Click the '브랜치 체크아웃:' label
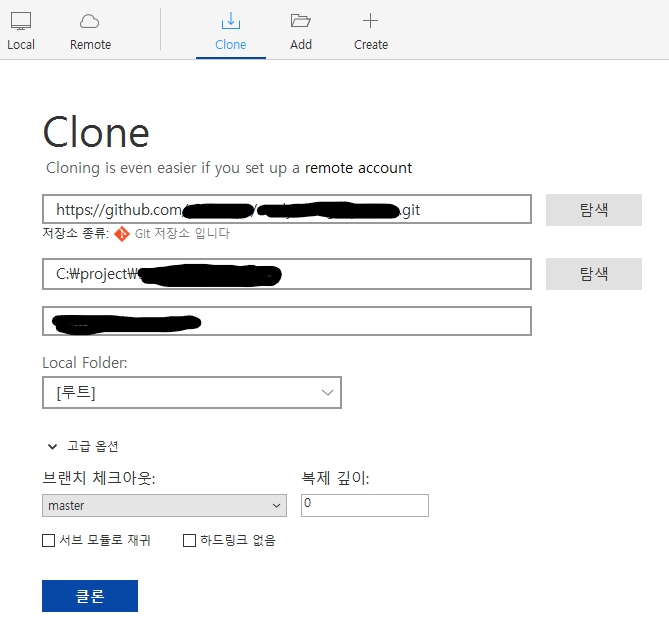The height and width of the screenshot is (634, 669). tap(99, 478)
